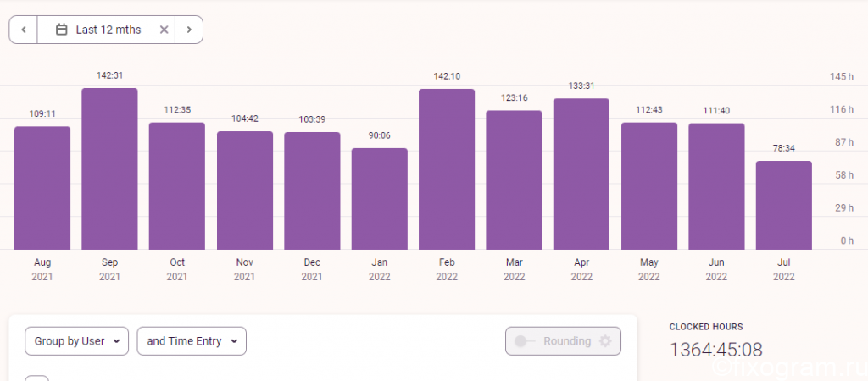Select the Aug 2021 bar
Viewport: 868px width, 381px height.
42,188
